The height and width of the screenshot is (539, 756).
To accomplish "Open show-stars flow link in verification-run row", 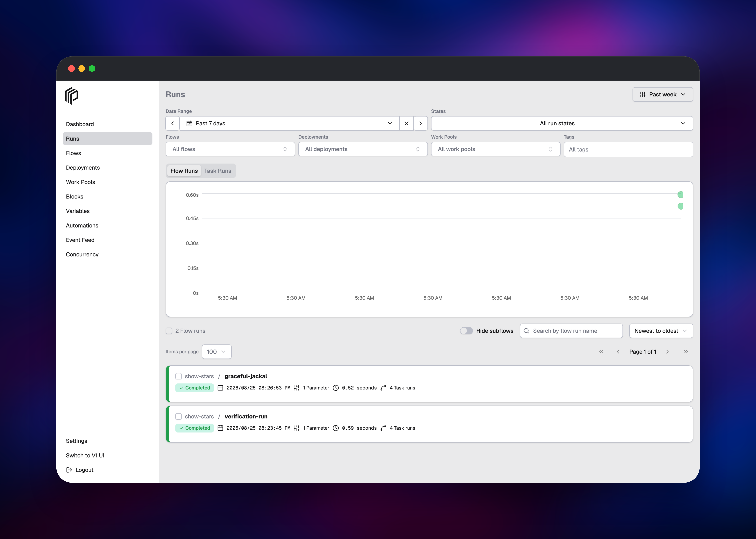I will [199, 416].
